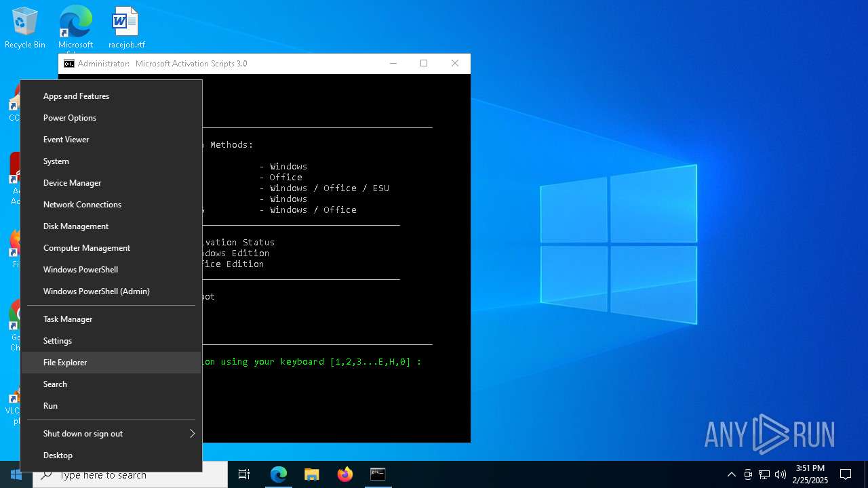Open Apps and Features from the menu
This screenshot has width=868, height=488.
112,96
